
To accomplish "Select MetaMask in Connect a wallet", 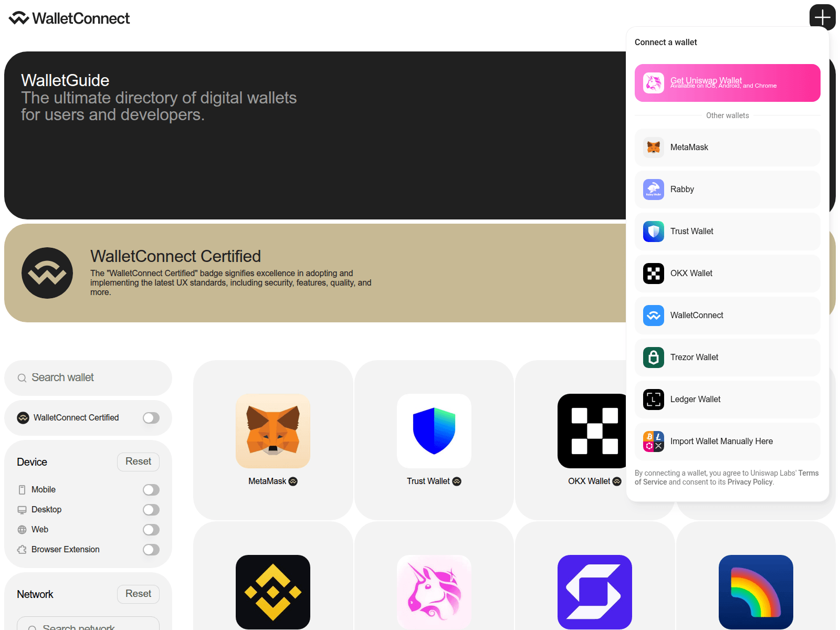I will (728, 148).
